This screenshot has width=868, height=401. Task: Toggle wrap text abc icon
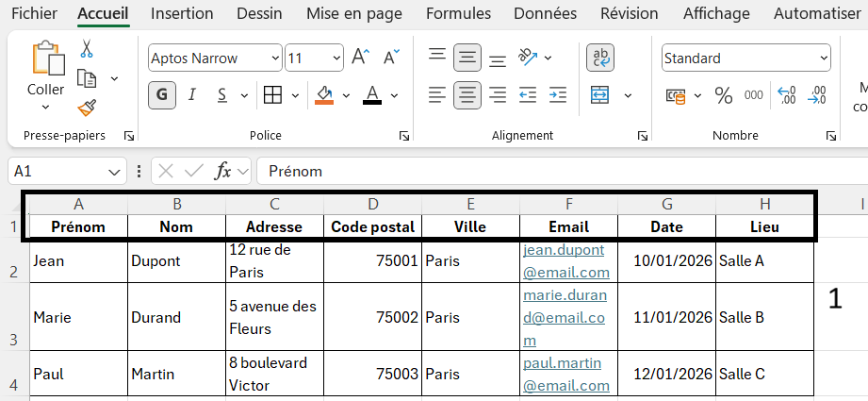click(x=600, y=58)
